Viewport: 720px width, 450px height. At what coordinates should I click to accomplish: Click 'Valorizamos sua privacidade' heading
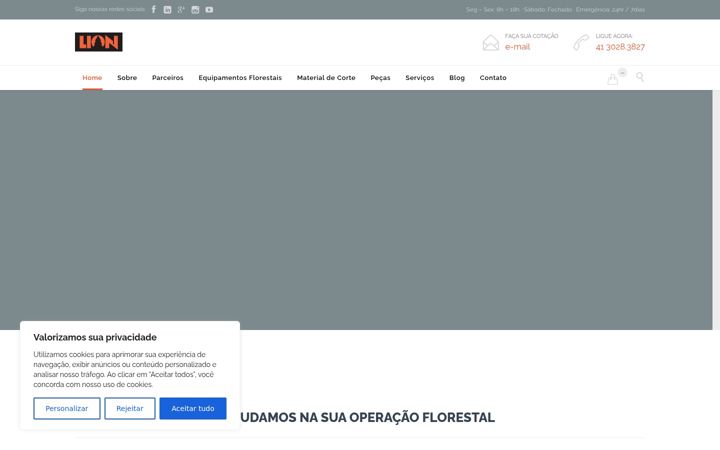[x=95, y=337]
